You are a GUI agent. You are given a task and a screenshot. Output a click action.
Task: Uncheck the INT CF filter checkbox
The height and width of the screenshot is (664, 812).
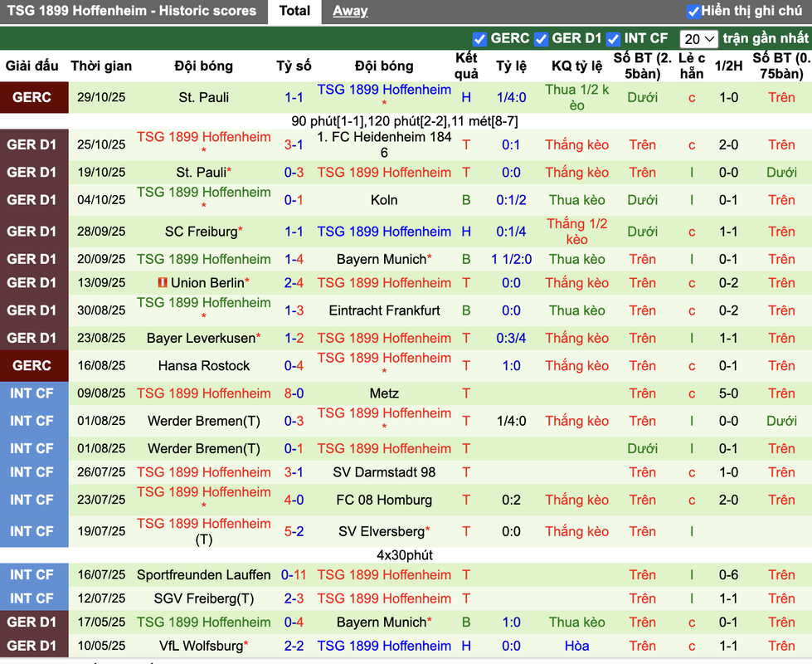pos(613,39)
